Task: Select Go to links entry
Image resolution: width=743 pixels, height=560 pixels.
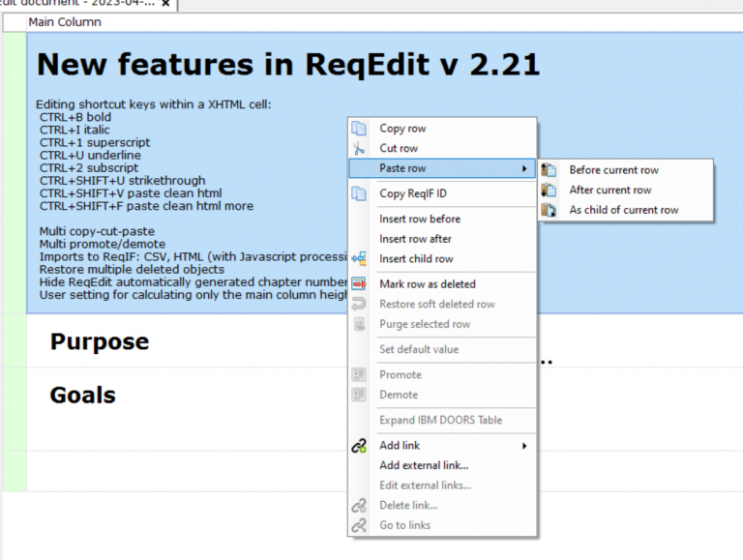Action: [442, 525]
